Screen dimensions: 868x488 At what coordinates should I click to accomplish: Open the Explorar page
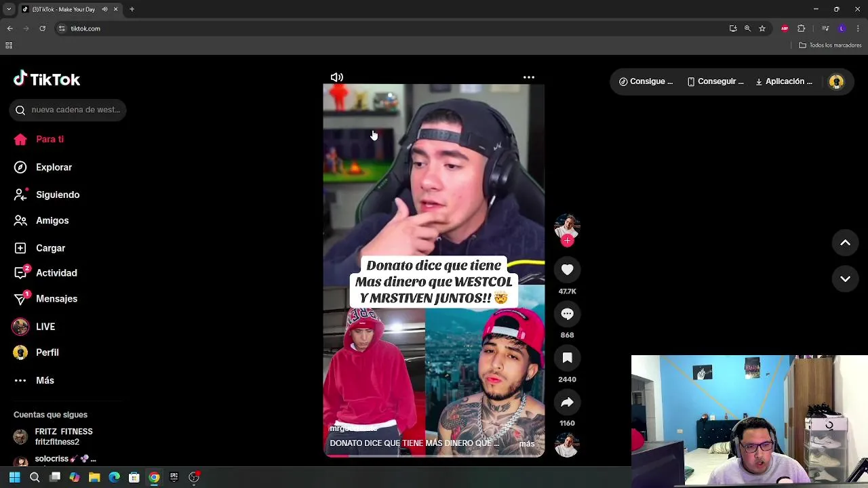tap(43, 167)
